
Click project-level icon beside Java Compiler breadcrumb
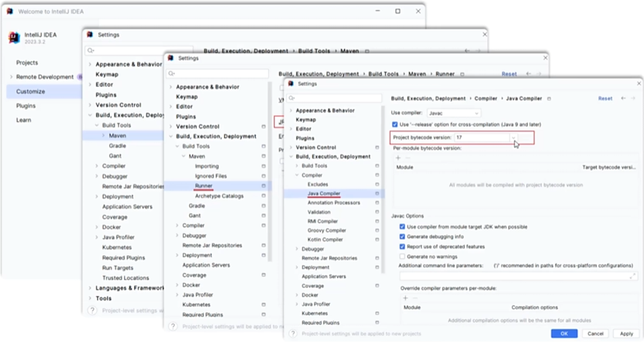pyautogui.click(x=549, y=98)
